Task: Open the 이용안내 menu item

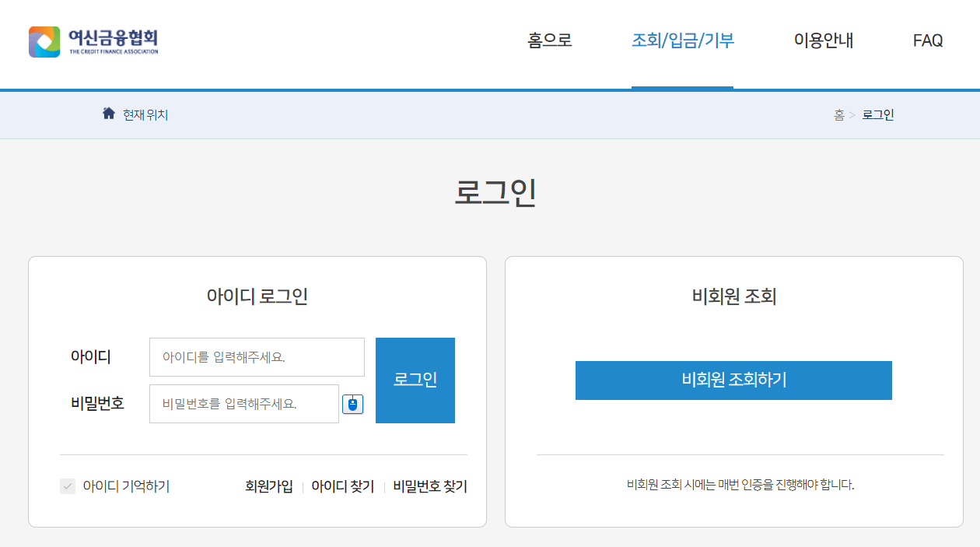Action: (822, 42)
